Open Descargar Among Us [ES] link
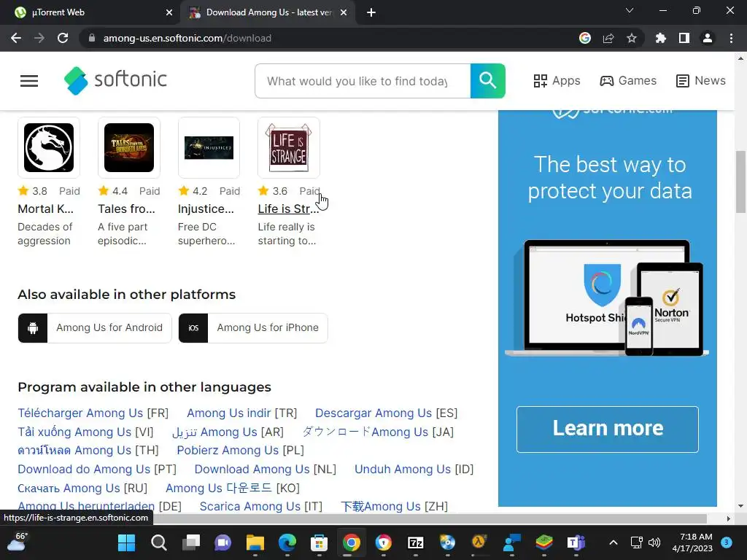The width and height of the screenshot is (747, 560). (x=386, y=413)
